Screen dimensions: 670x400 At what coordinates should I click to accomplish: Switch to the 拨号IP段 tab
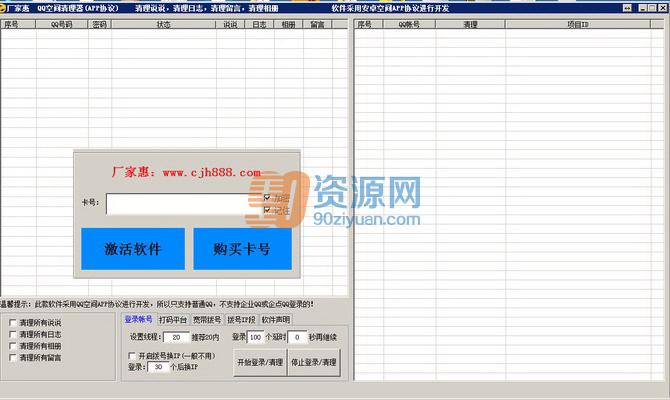tap(241, 320)
